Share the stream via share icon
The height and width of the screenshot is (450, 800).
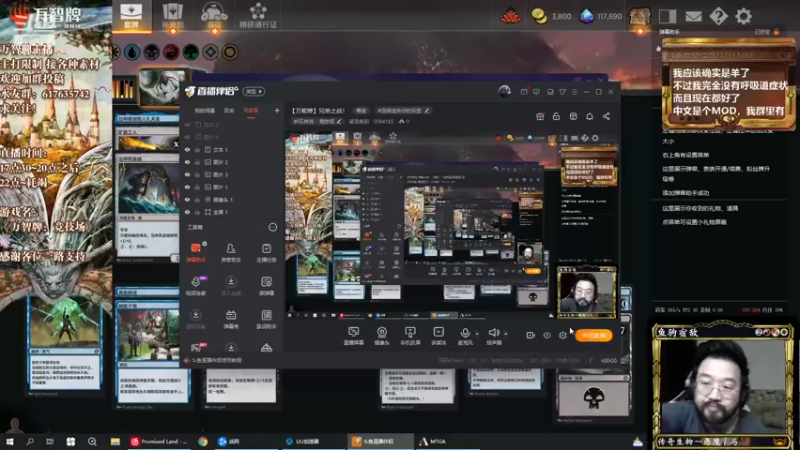tap(606, 116)
